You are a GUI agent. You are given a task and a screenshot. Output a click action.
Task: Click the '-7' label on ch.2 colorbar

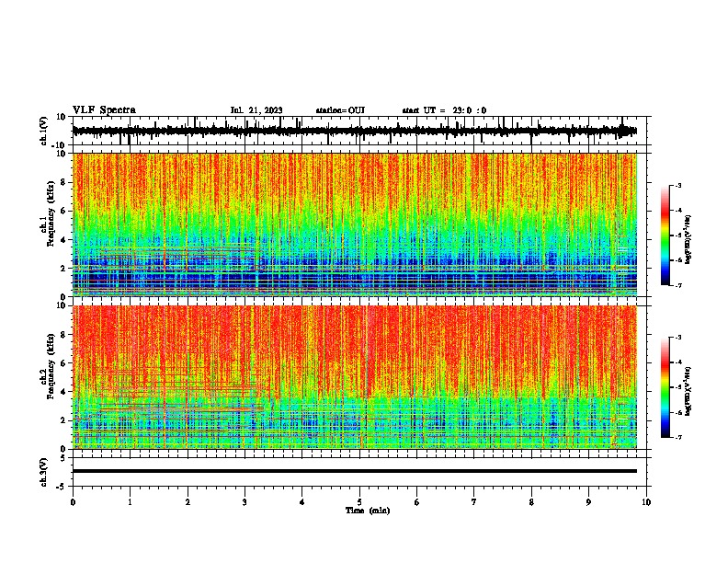677,438
